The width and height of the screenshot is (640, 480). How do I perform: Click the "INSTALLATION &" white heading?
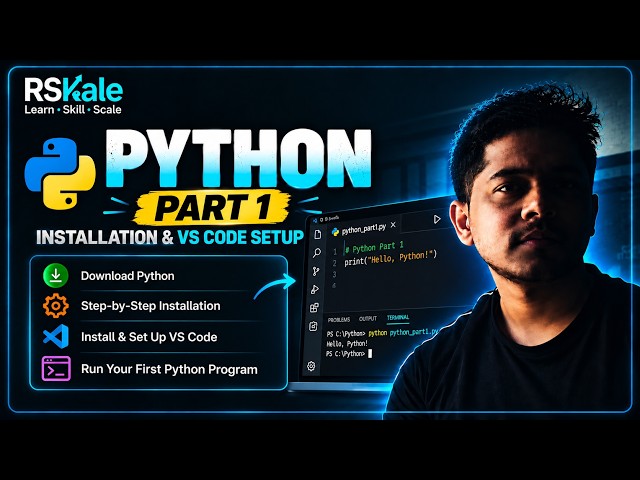(105, 238)
